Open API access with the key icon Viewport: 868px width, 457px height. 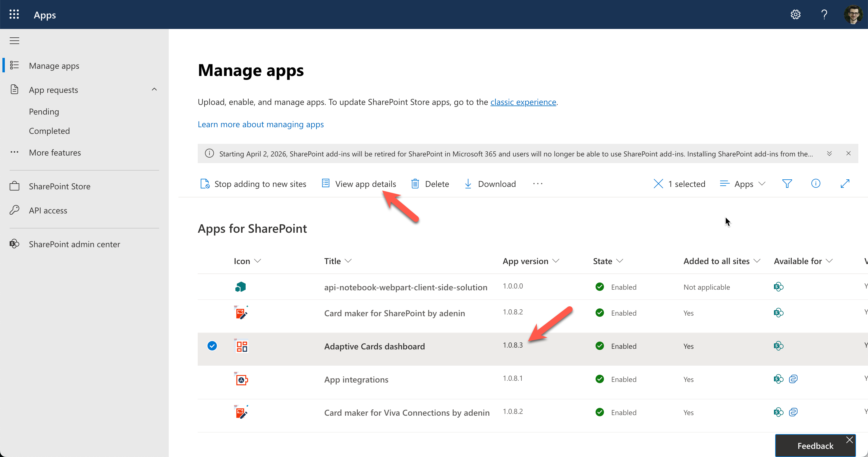click(x=48, y=210)
